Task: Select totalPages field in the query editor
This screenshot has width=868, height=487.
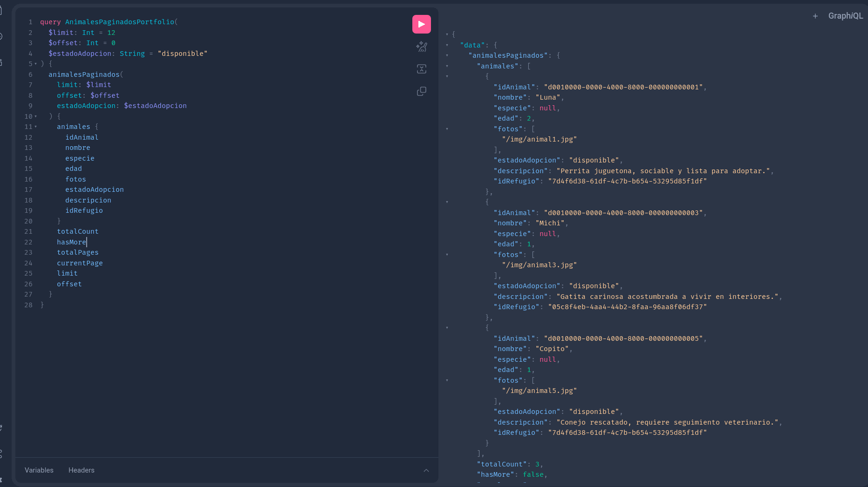Action: tap(78, 252)
